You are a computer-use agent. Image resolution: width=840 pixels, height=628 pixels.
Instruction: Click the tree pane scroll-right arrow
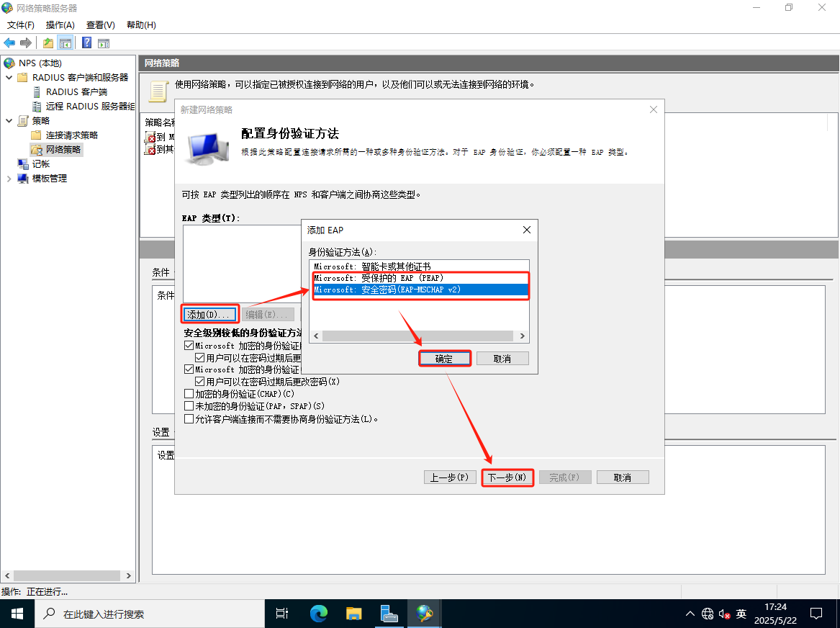tap(129, 575)
